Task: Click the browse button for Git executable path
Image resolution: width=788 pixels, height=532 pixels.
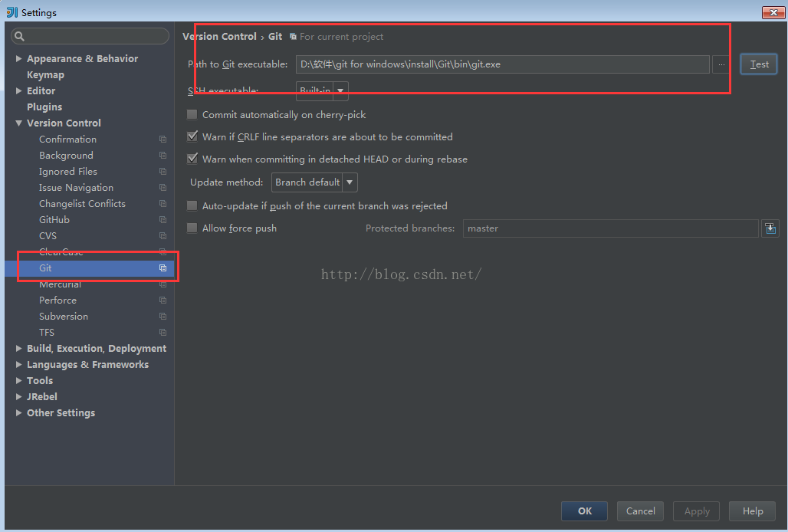Action: (721, 64)
